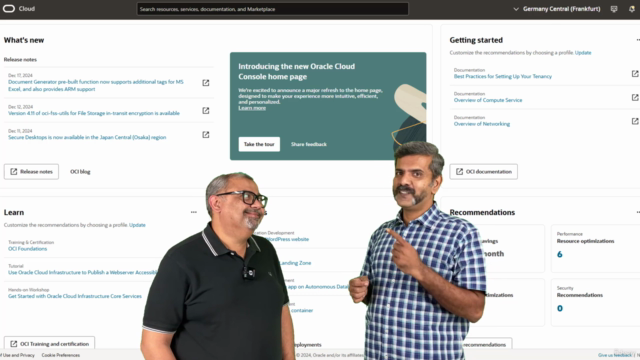Click the resource optimizations count 6
The image size is (640, 360).
click(560, 254)
